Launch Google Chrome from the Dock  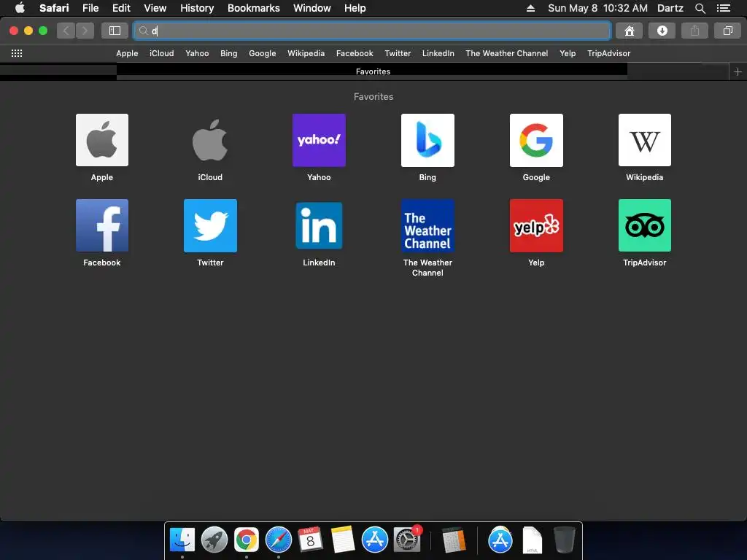[x=247, y=540]
